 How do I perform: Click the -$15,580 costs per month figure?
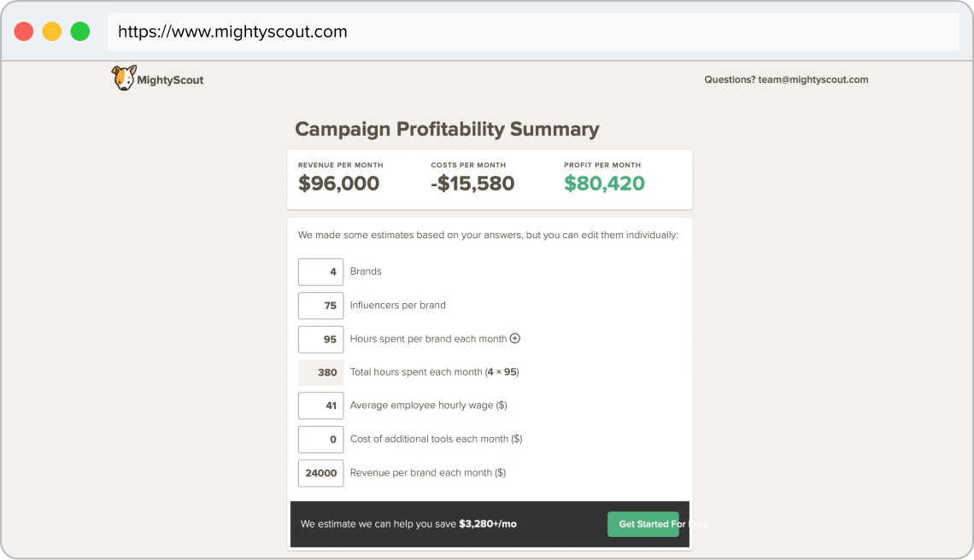472,184
